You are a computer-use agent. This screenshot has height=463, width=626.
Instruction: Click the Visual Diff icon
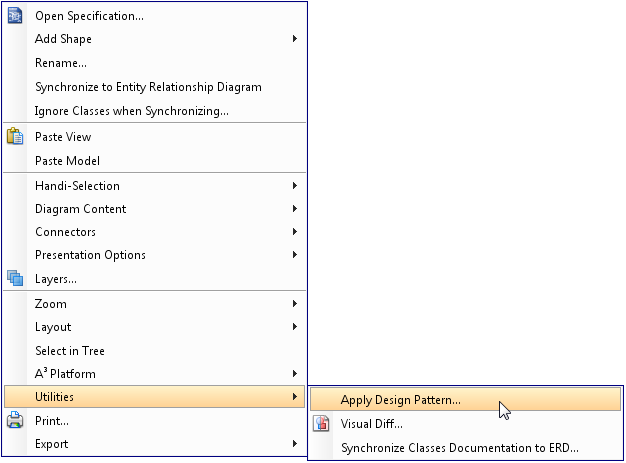pyautogui.click(x=321, y=423)
